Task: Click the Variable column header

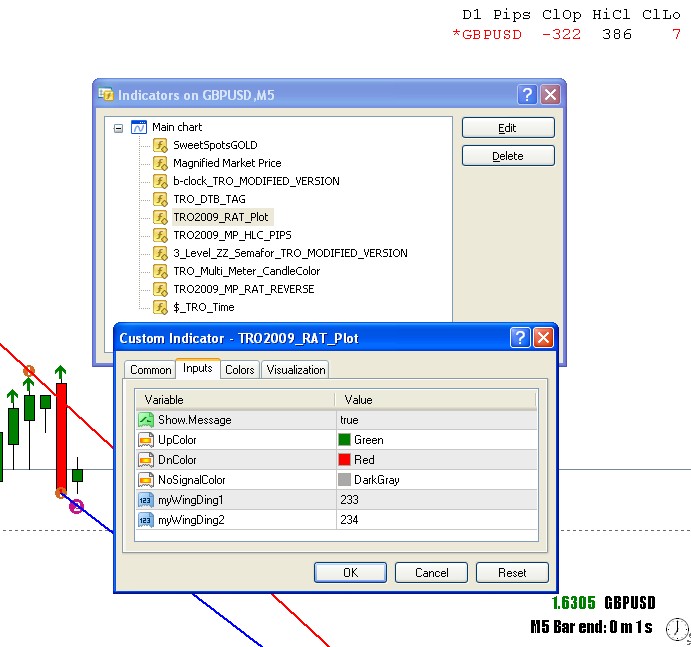Action: pos(235,400)
